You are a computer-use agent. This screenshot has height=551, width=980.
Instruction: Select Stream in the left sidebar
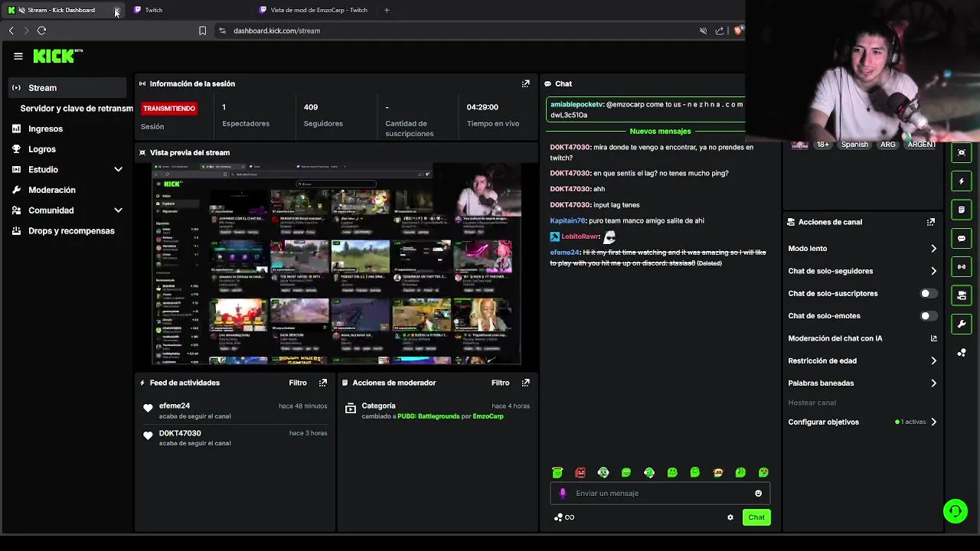pyautogui.click(x=67, y=87)
